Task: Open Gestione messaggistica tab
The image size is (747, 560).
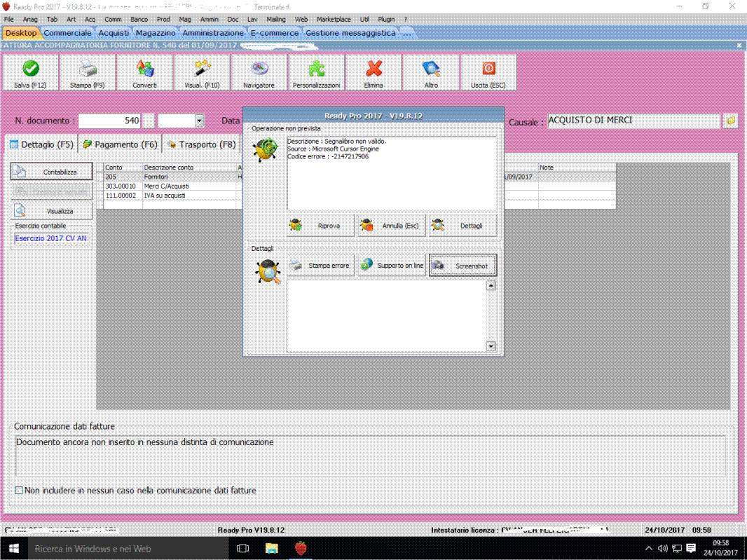Action: pos(350,33)
